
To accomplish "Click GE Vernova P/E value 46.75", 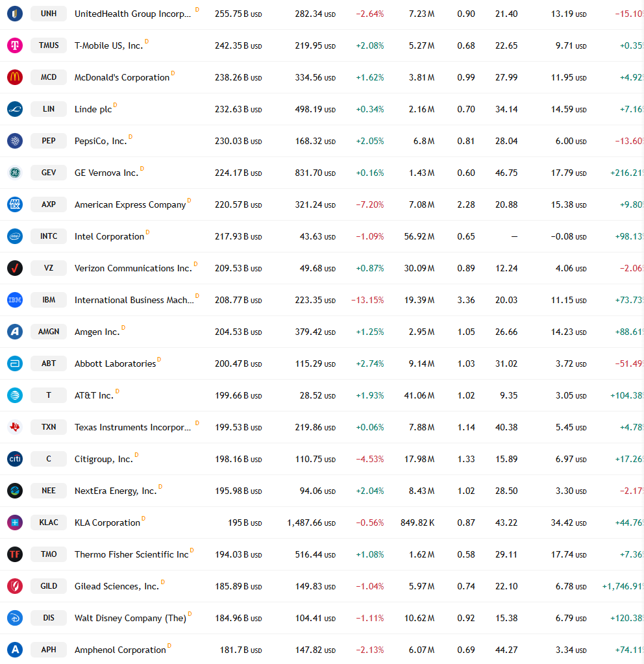I will click(506, 173).
